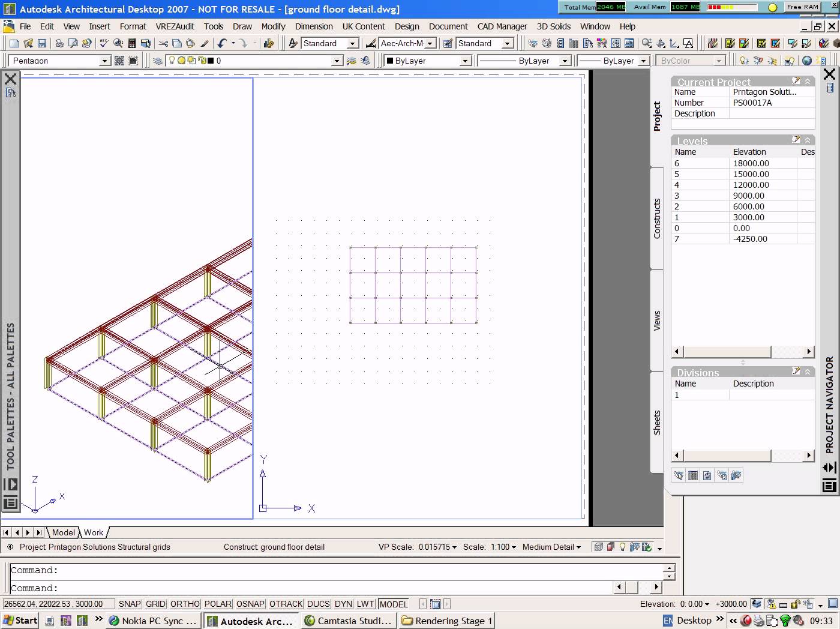This screenshot has height=629, width=840.
Task: Select the Save icon on the Standard toolbar
Action: point(41,43)
